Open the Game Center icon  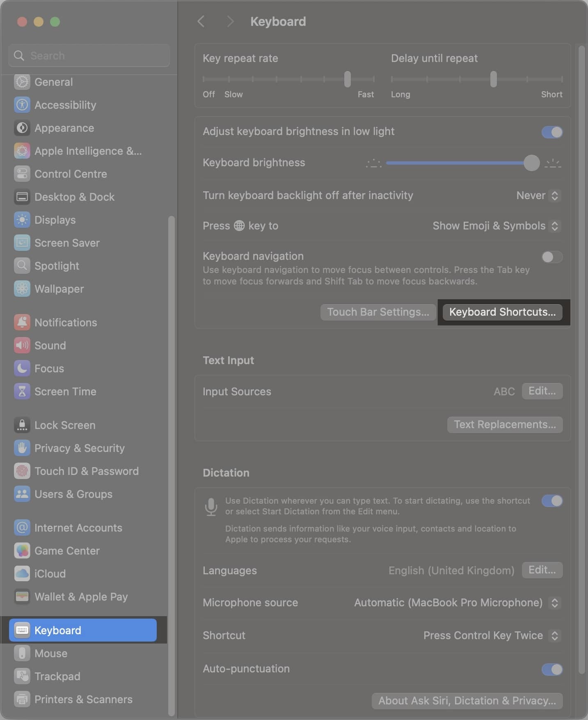[22, 551]
